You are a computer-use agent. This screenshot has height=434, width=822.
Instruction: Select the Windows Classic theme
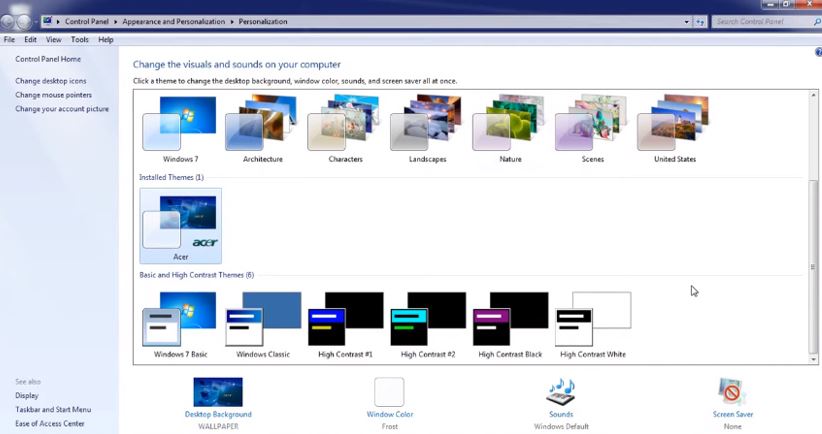264,318
